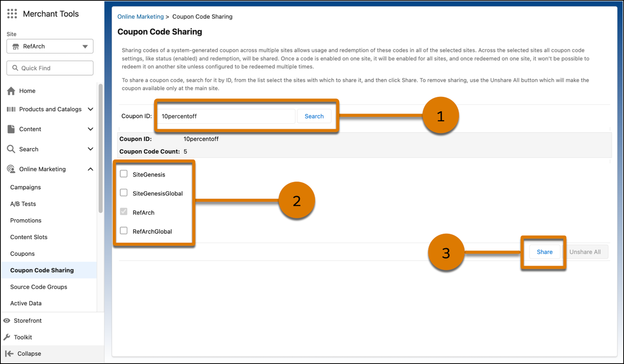
Task: Collapse sidebar using the arrow icon
Action: pyautogui.click(x=9, y=354)
